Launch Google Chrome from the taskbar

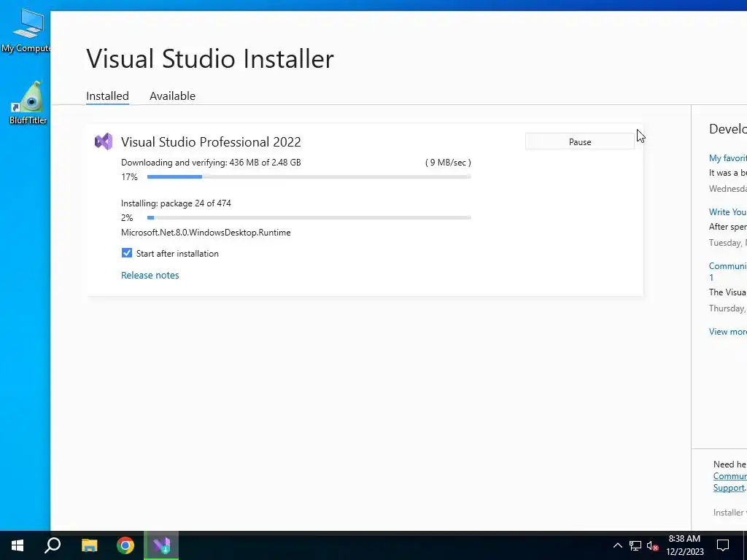point(125,545)
